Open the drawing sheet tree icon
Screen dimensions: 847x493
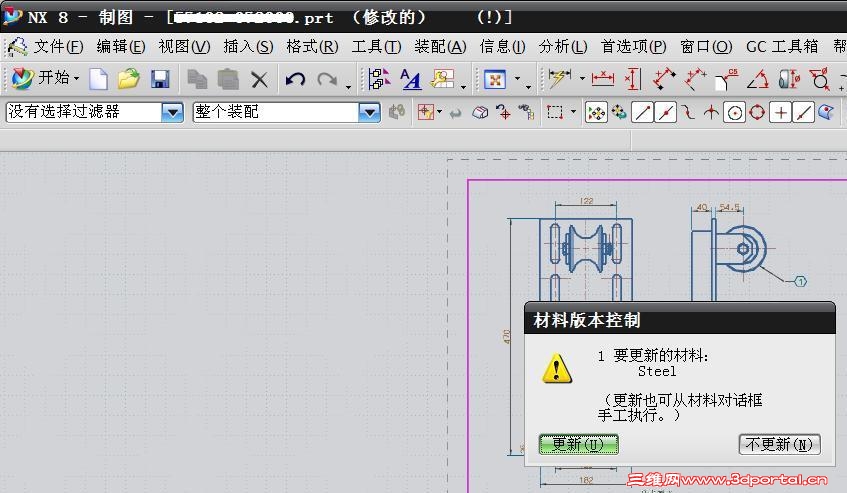[379, 79]
